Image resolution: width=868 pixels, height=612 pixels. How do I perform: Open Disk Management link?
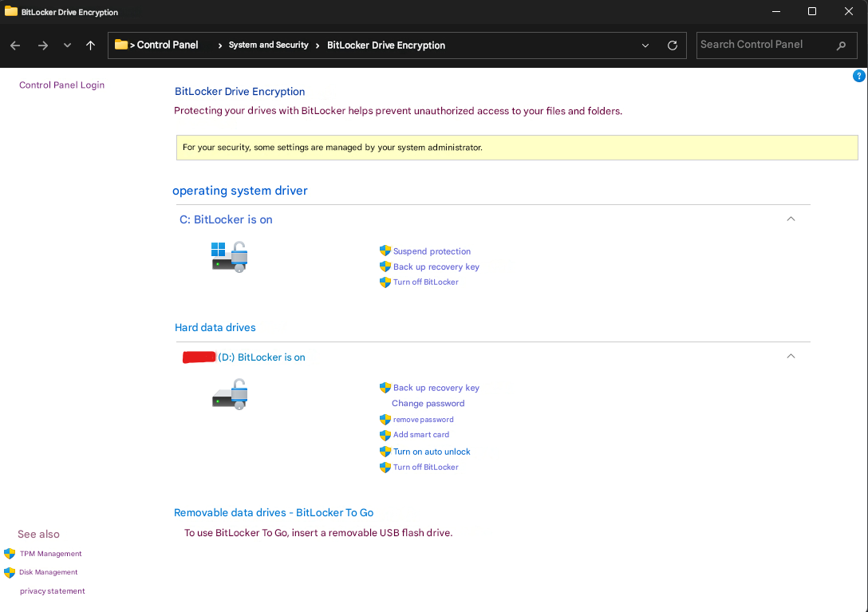48,572
